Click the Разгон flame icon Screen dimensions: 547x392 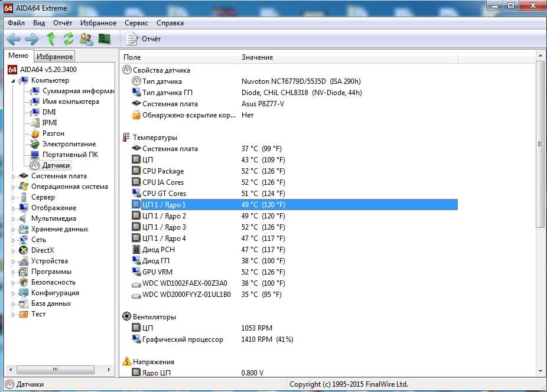tap(35, 133)
